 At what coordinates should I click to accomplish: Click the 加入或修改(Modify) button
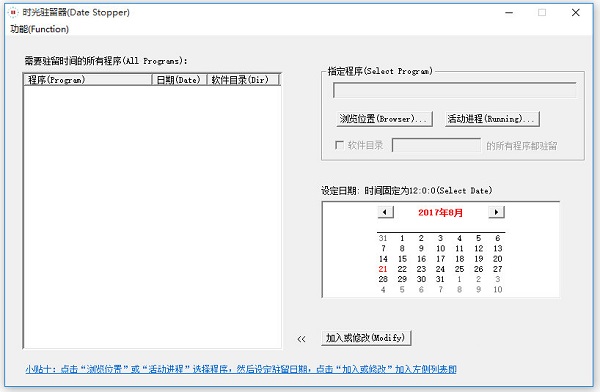coord(366,338)
